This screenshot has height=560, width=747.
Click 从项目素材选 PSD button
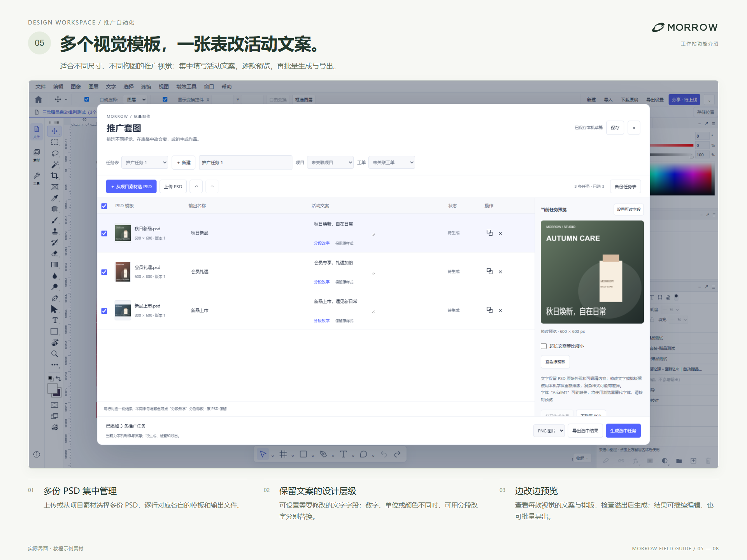131,187
